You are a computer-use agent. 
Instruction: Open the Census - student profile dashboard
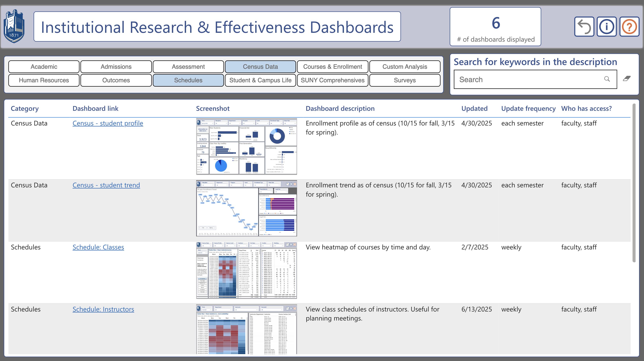107,123
